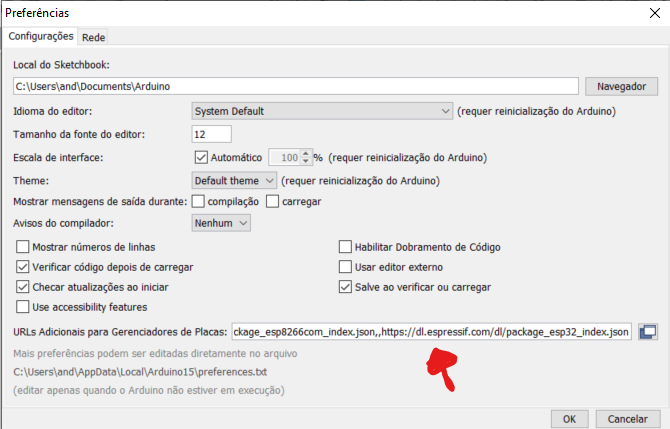This screenshot has width=670, height=429.
Task: Check the Usar editor externo option
Action: (x=345, y=267)
